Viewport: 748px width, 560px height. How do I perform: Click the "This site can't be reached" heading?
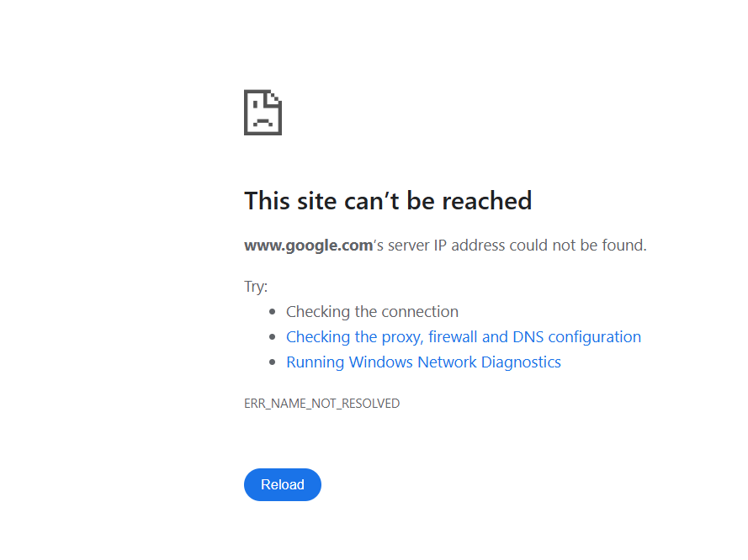(x=388, y=201)
